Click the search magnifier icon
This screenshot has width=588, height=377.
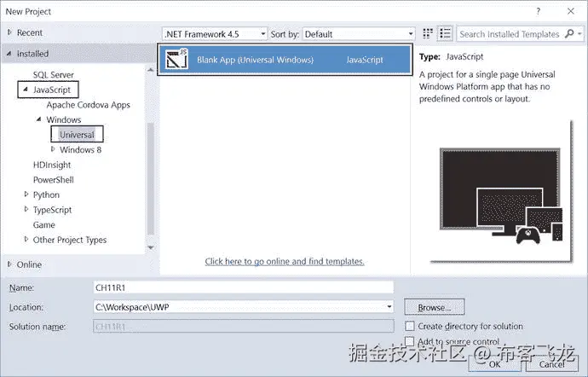(x=569, y=34)
